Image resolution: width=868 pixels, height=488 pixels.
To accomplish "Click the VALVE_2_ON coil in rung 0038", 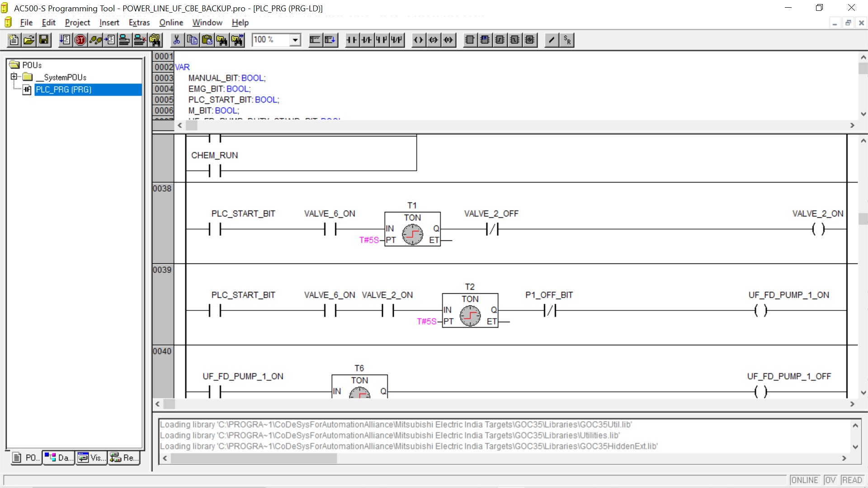I will coord(818,229).
